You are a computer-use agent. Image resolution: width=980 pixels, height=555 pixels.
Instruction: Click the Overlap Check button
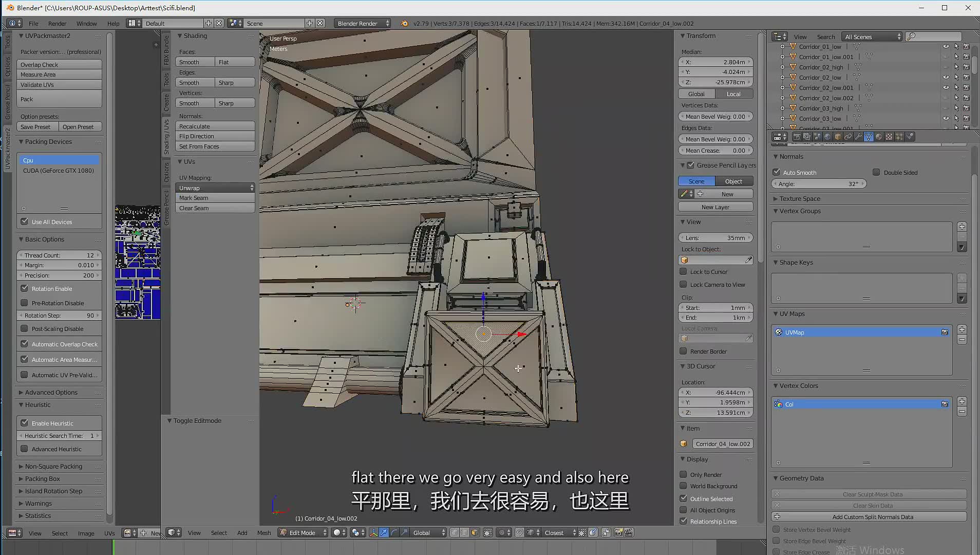[60, 64]
